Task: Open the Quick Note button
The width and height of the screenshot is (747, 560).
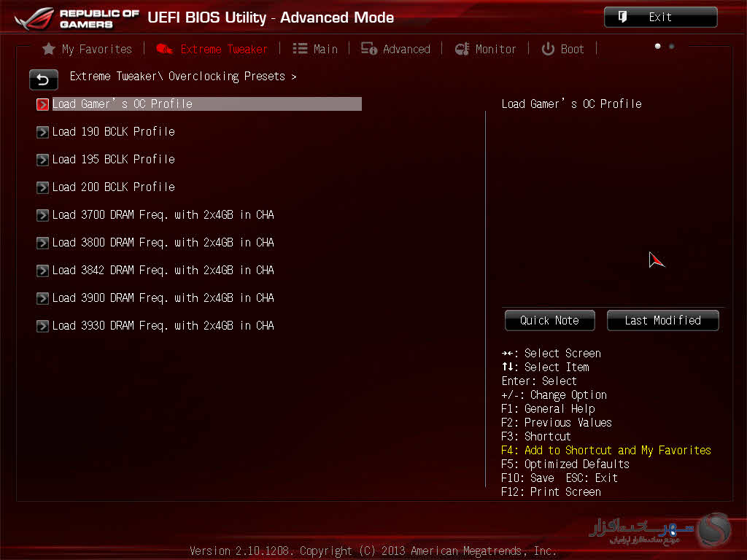Action: (549, 320)
